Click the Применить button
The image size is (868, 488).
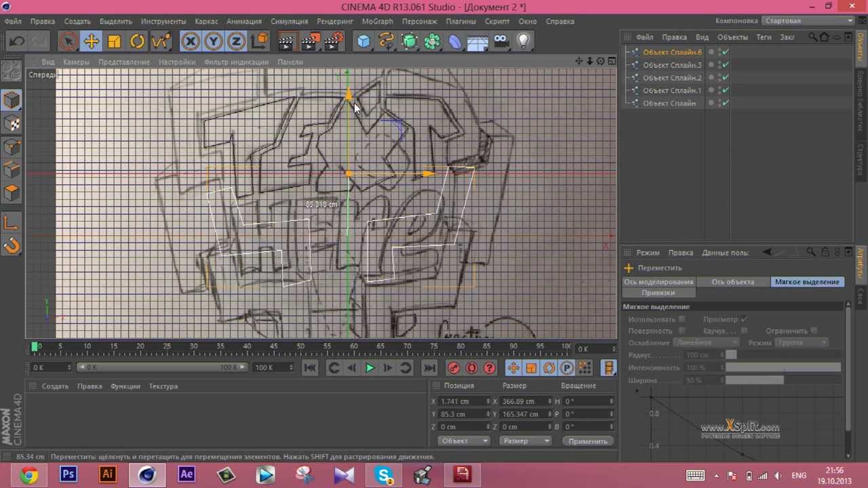[x=588, y=441]
